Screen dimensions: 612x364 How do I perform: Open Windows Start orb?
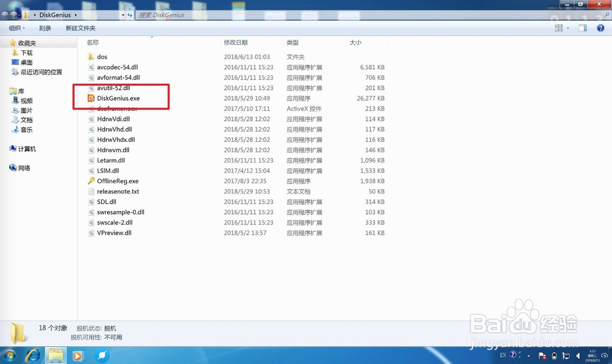coord(9,355)
